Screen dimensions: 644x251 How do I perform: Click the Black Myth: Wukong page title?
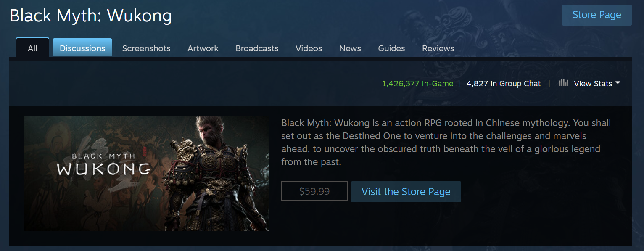[x=91, y=16]
